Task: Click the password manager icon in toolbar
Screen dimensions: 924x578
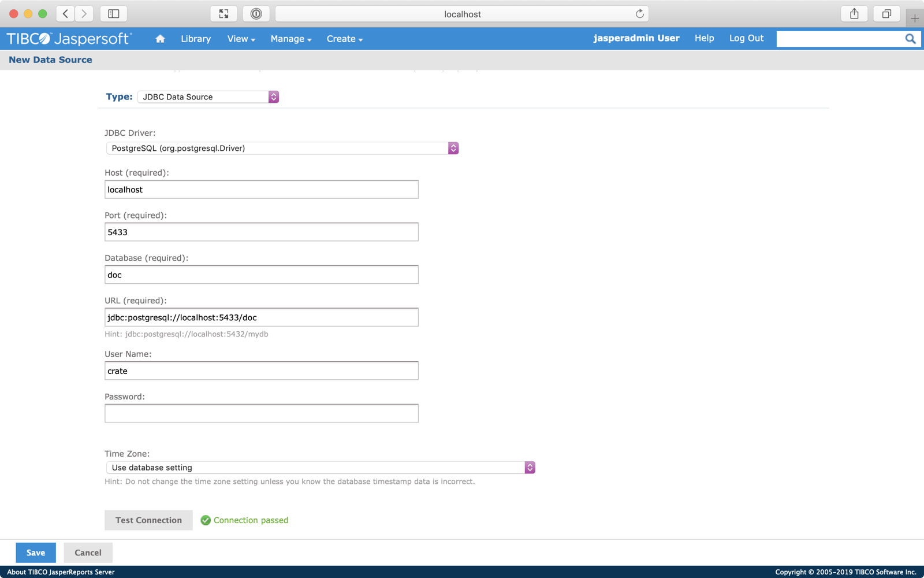Action: pos(256,14)
